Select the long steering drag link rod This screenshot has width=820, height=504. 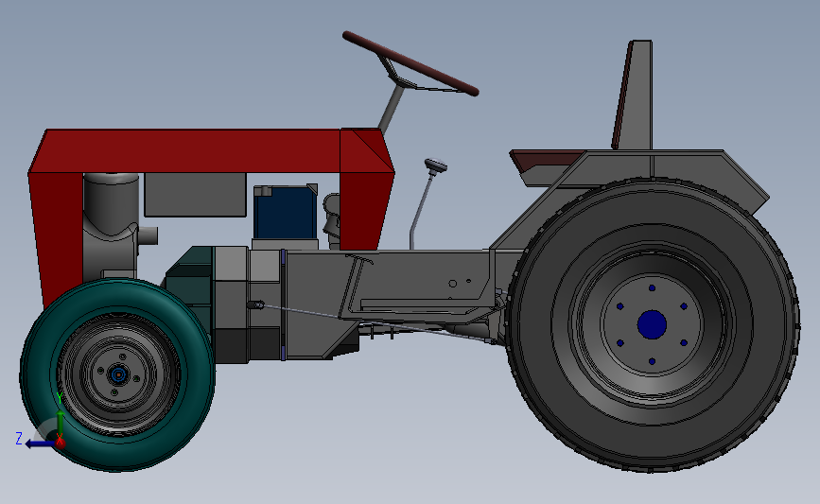tap(376, 322)
